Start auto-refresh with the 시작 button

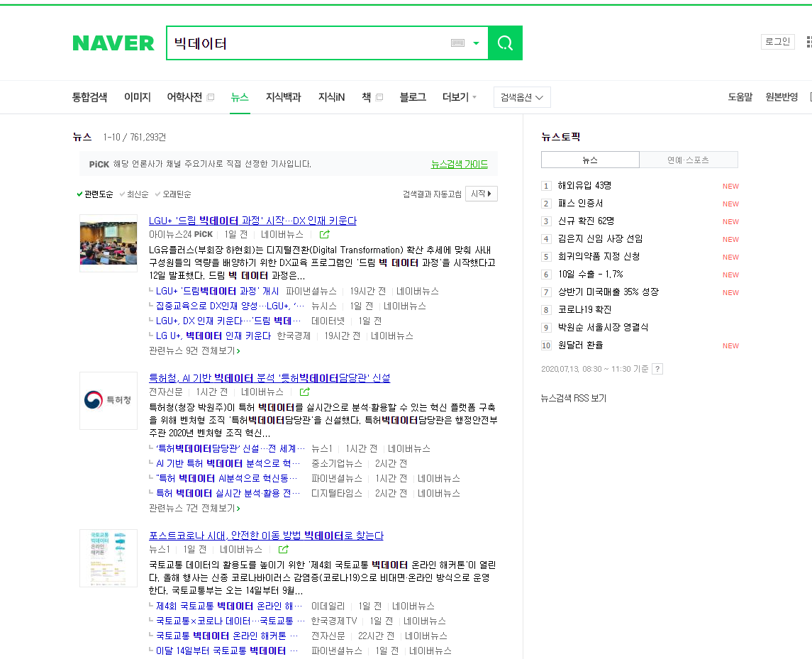481,194
